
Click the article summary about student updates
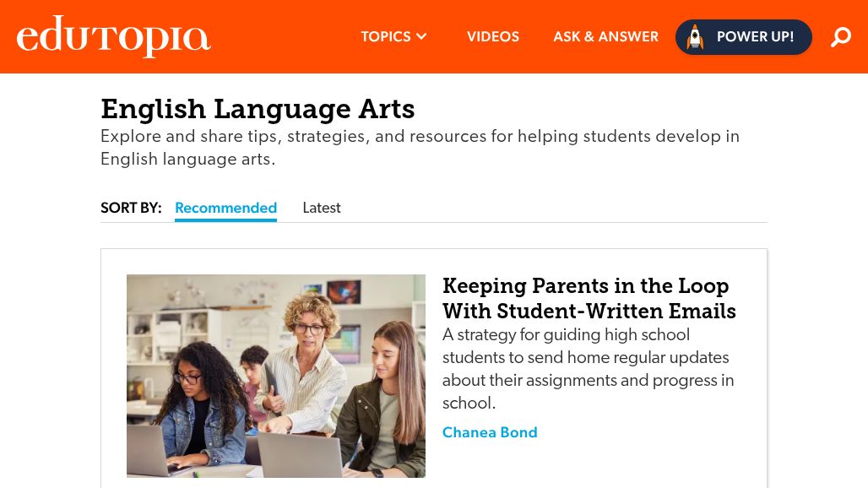588,369
